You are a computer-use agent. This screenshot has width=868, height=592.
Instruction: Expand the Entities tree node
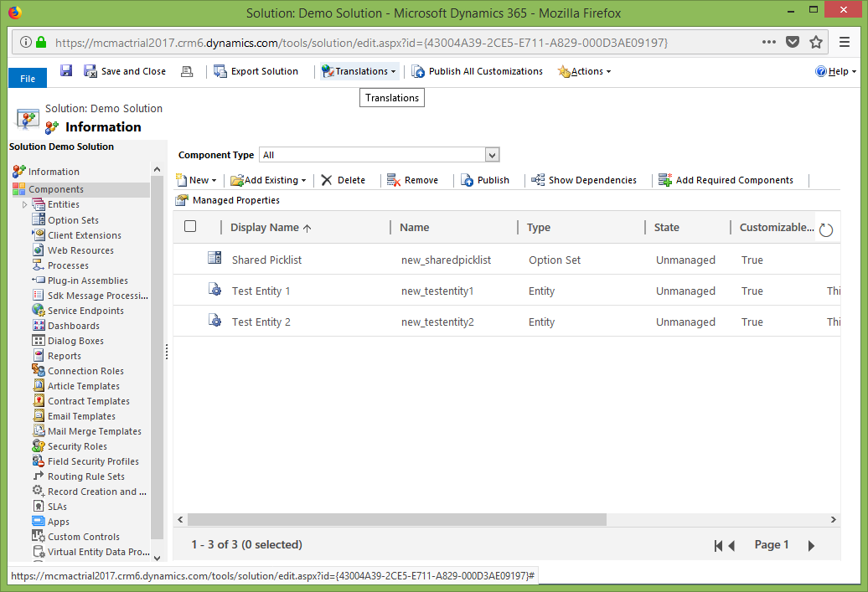point(24,204)
